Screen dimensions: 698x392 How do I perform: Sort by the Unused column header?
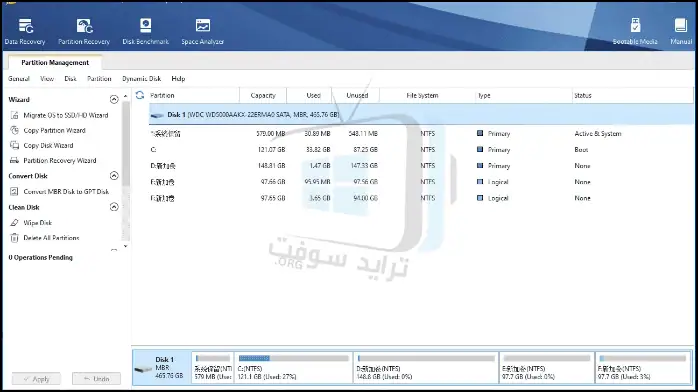tap(357, 95)
